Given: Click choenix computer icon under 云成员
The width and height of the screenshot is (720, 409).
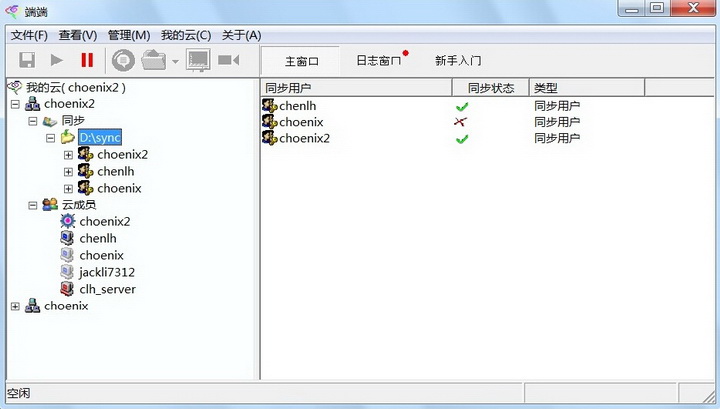Looking at the screenshot, I should [67, 255].
